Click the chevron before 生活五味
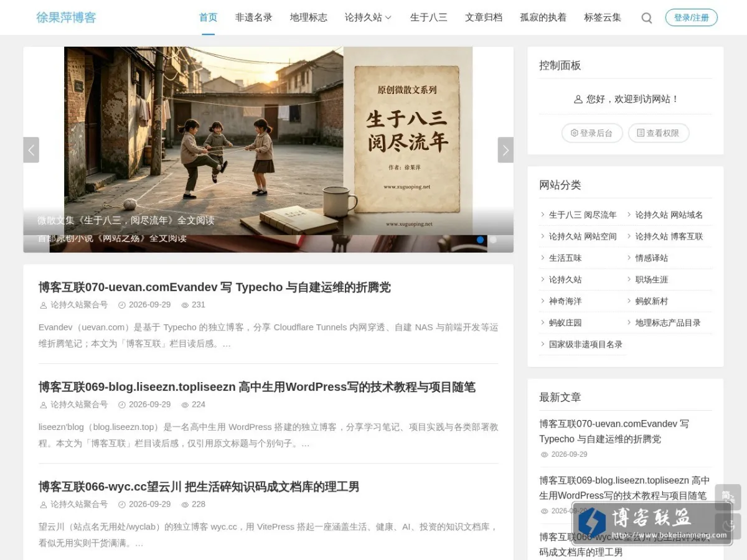This screenshot has height=560, width=747. [543, 258]
